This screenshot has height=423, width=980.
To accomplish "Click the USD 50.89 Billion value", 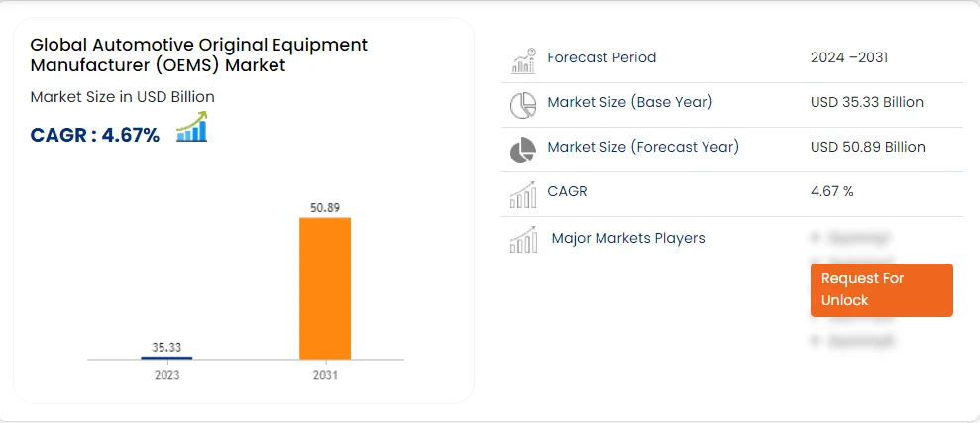I will (868, 147).
